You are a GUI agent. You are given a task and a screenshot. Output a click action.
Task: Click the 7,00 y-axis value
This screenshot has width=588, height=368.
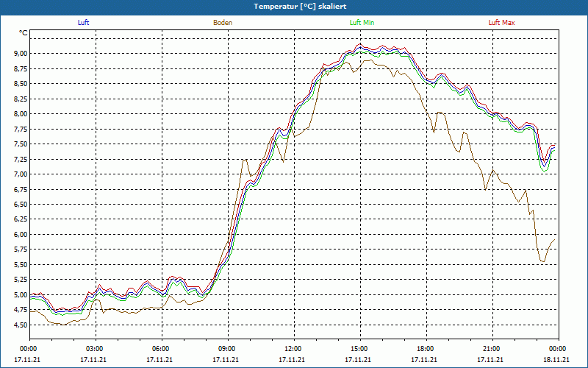coord(21,174)
